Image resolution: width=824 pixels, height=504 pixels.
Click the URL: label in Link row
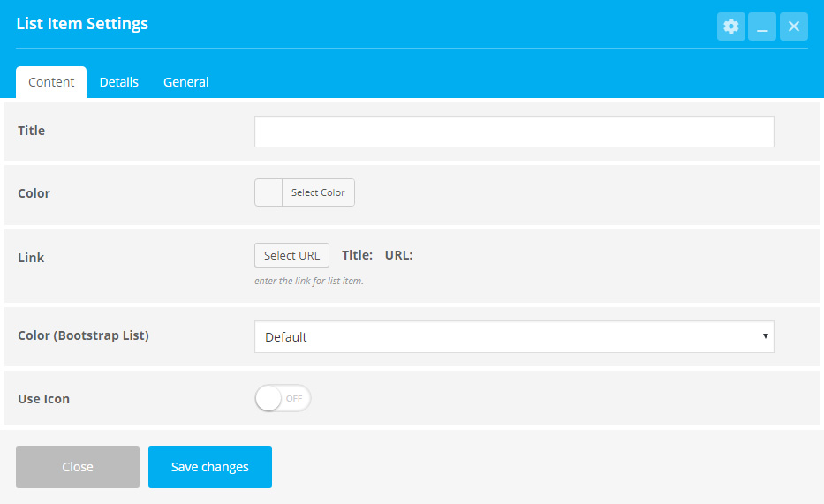point(399,255)
